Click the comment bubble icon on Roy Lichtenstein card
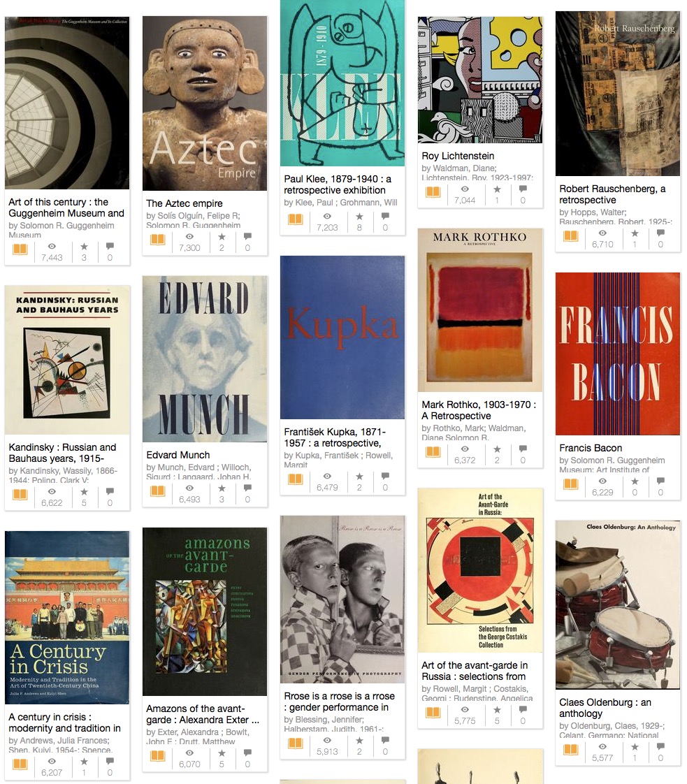 coord(523,189)
